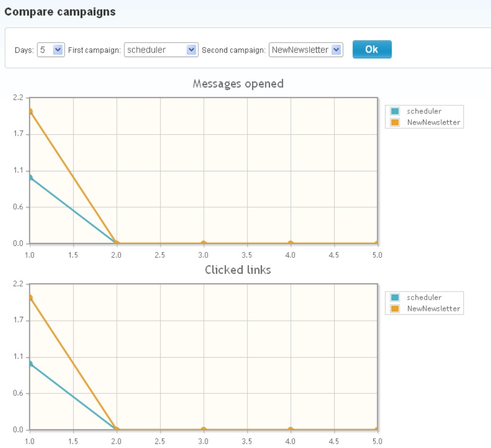Click day 4 data point in Clicked links

[290, 430]
